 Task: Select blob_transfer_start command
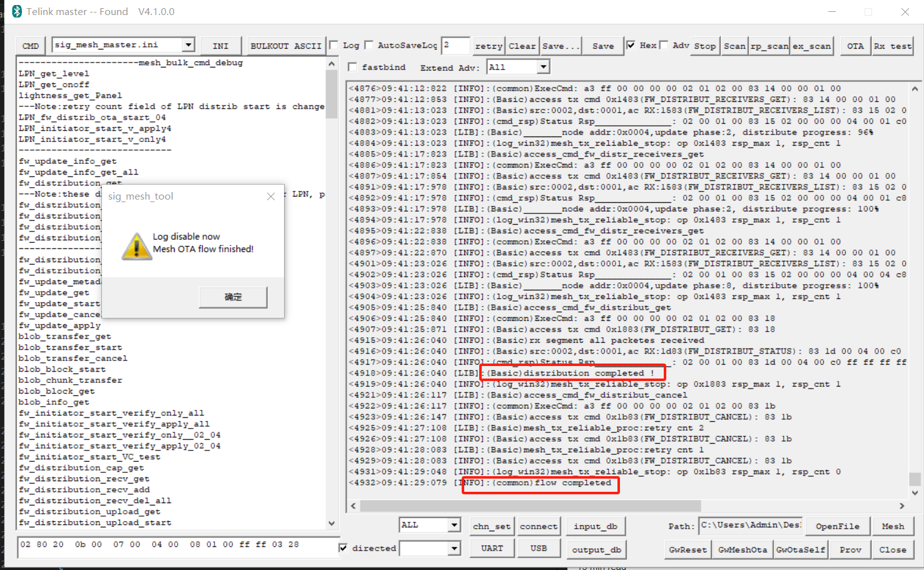click(x=70, y=347)
